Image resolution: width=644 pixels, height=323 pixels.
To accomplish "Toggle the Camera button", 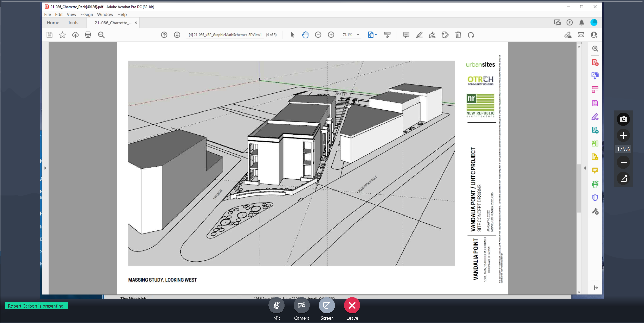I will [302, 305].
